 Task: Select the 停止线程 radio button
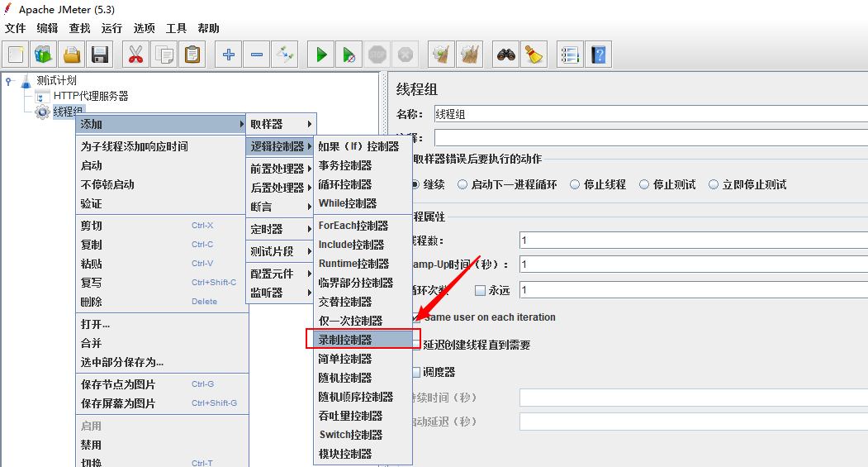click(575, 184)
